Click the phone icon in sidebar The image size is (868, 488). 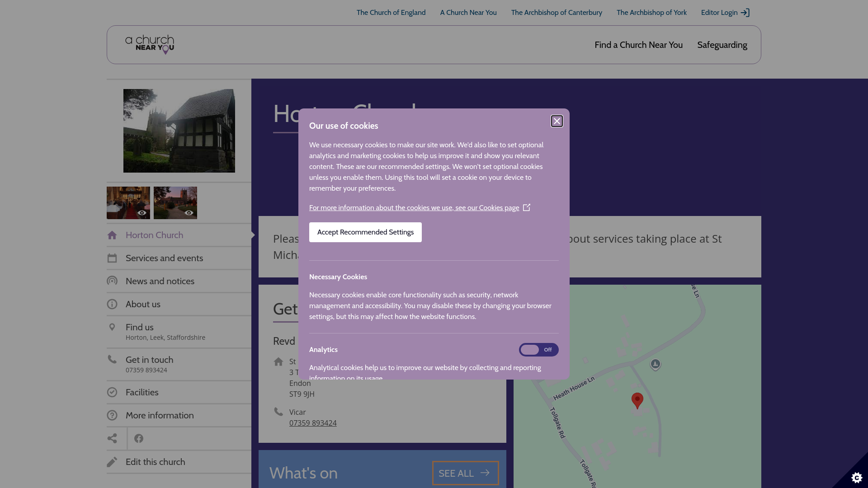[x=112, y=359]
